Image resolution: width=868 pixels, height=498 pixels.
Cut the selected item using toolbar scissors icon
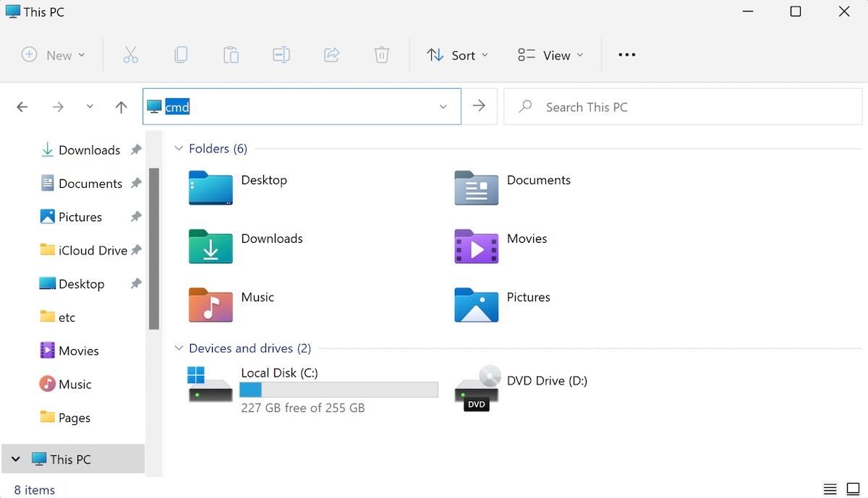pos(131,54)
